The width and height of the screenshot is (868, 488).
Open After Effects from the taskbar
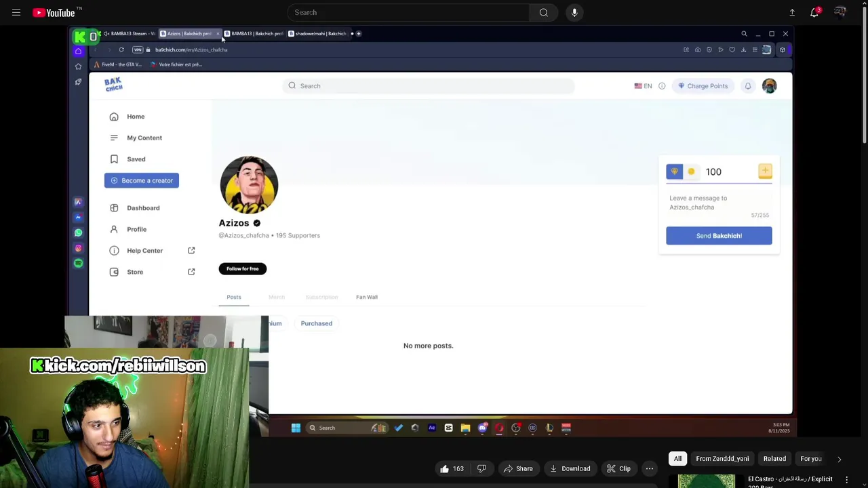point(432,428)
